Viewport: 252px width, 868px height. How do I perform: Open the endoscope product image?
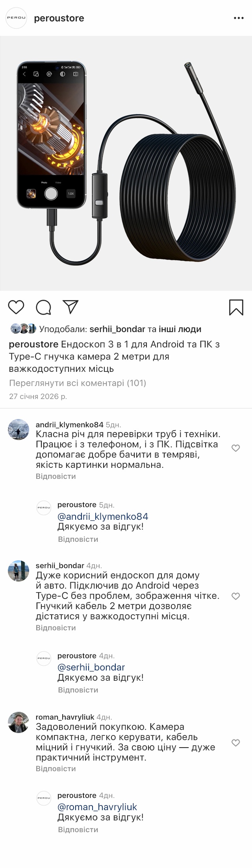[x=126, y=163]
